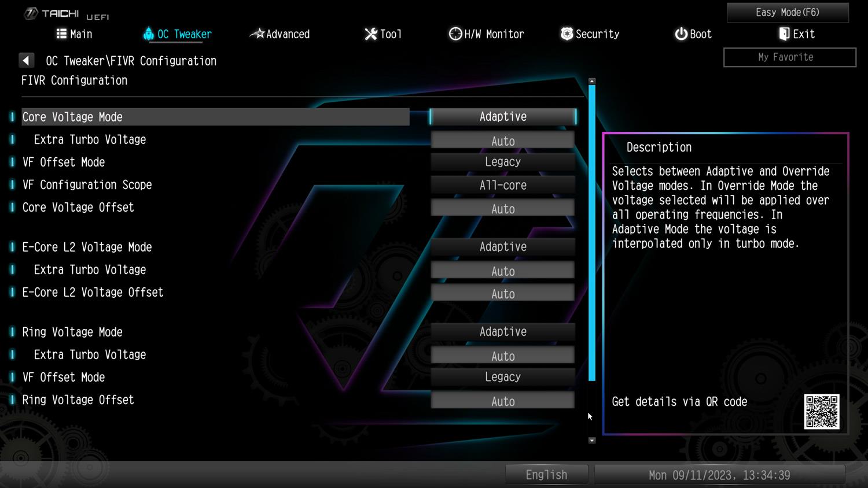This screenshot has height=488, width=868.
Task: Click the Boot power icon
Action: click(x=681, y=34)
